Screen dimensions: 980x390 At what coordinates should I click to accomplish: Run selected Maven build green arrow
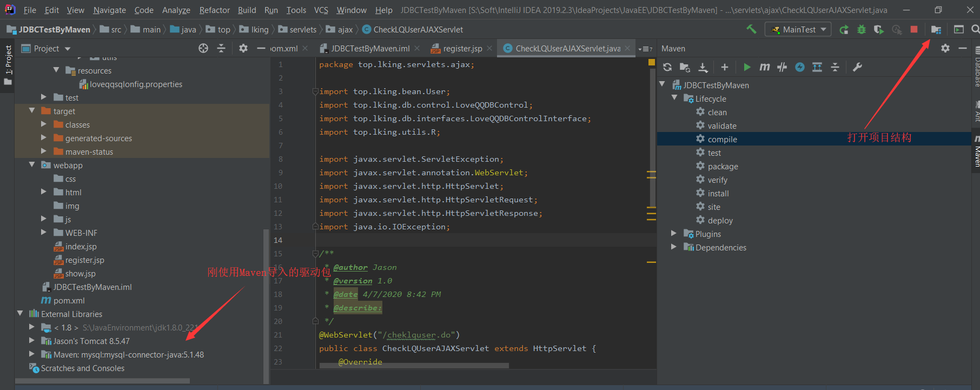(747, 67)
